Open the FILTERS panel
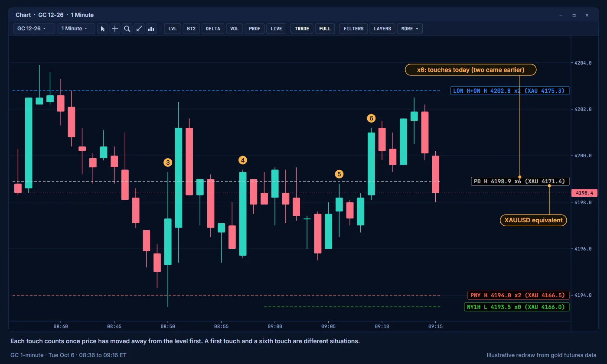Screen dimensions: 607x364 pyautogui.click(x=353, y=29)
